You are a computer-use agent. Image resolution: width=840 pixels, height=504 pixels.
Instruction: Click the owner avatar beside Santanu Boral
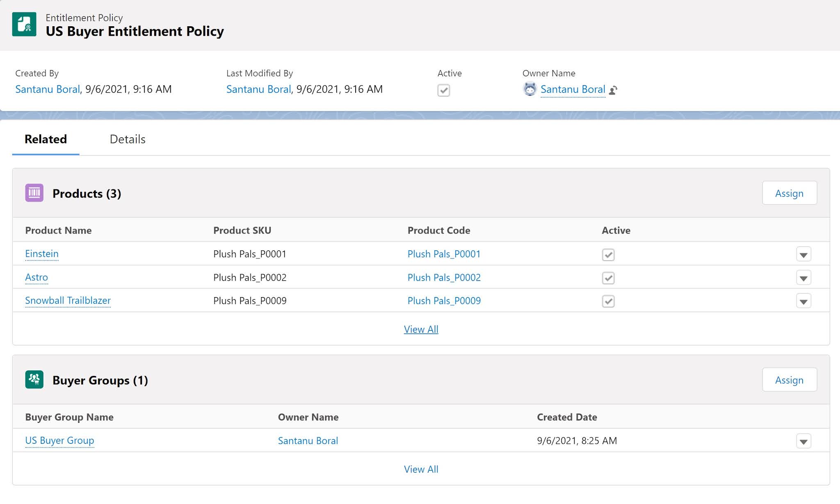click(x=530, y=89)
